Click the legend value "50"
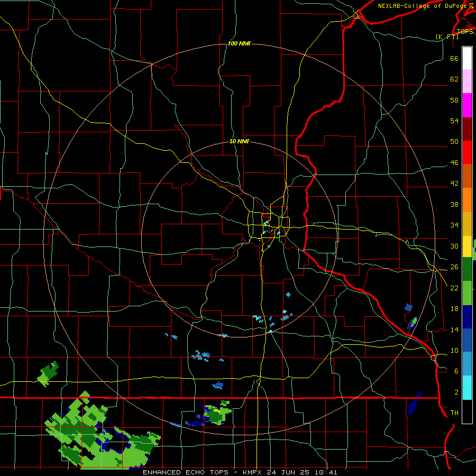476x476 pixels. pyautogui.click(x=454, y=141)
